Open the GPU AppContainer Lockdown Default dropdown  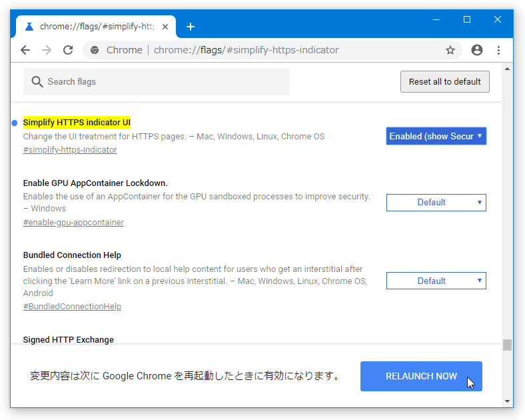(436, 203)
